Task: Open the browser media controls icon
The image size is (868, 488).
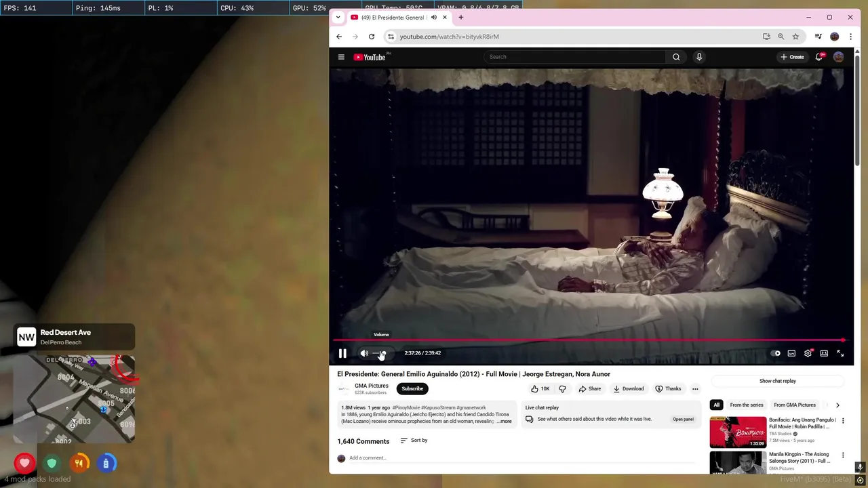Action: coord(818,37)
